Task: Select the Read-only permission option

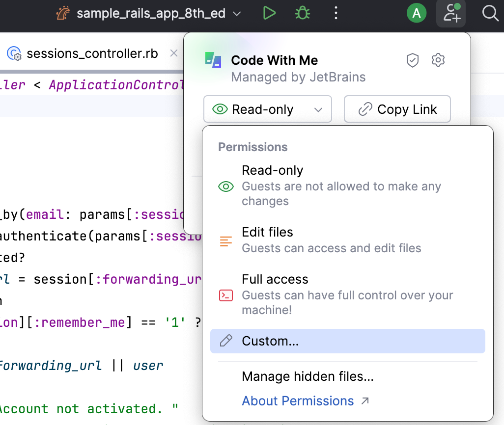Action: 272,170
